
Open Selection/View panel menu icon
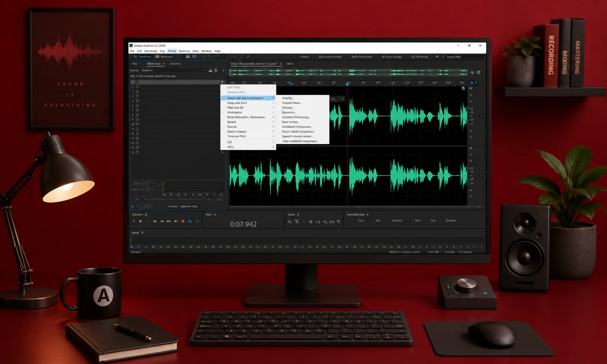[367, 214]
